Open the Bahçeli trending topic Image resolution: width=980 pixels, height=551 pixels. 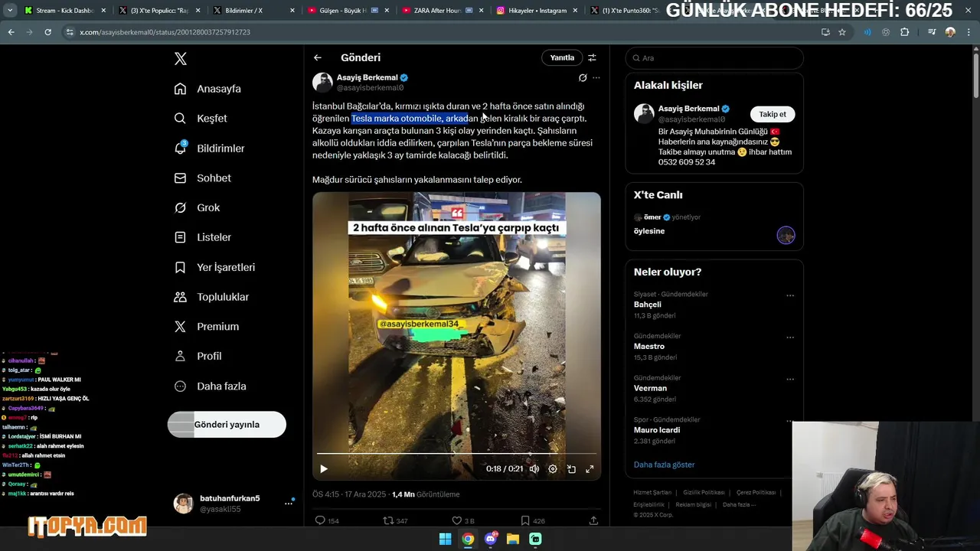648,305
